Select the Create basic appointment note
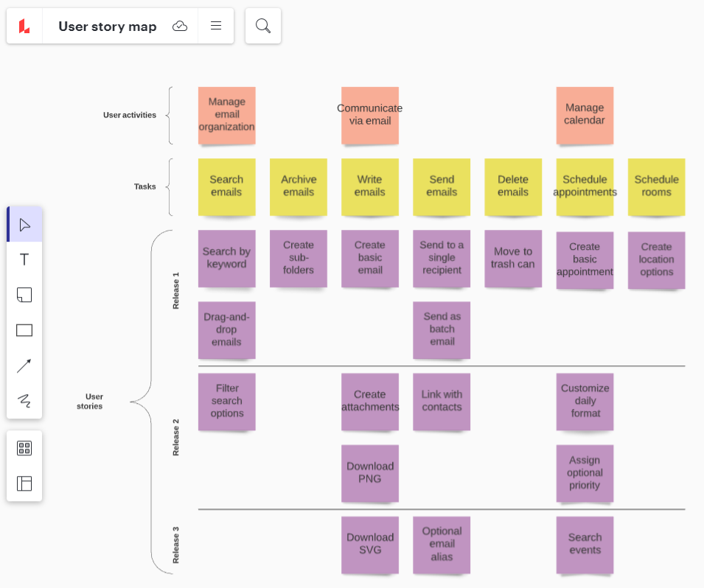This screenshot has height=588, width=704. [x=585, y=260]
